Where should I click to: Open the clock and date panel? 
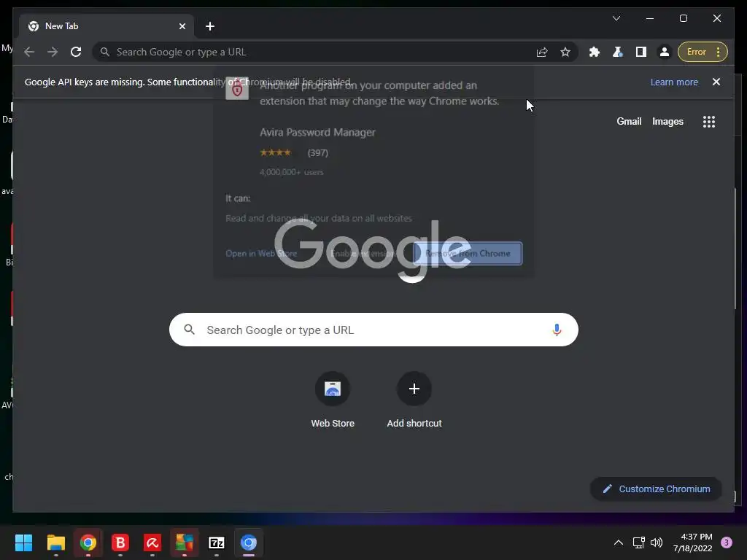click(x=693, y=542)
